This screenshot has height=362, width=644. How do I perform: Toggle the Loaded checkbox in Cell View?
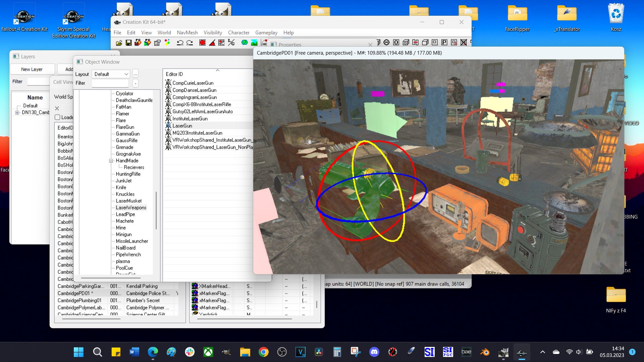point(57,117)
